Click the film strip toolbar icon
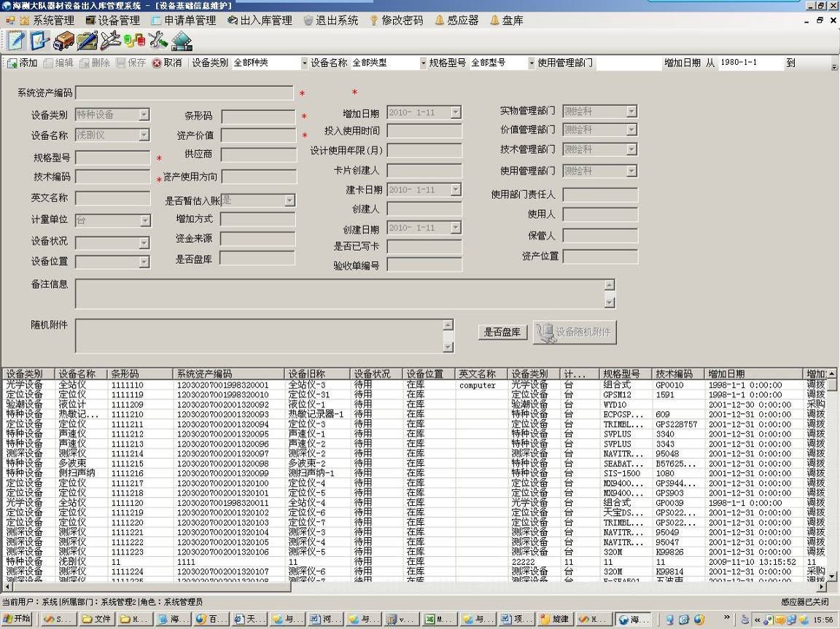 click(x=181, y=40)
